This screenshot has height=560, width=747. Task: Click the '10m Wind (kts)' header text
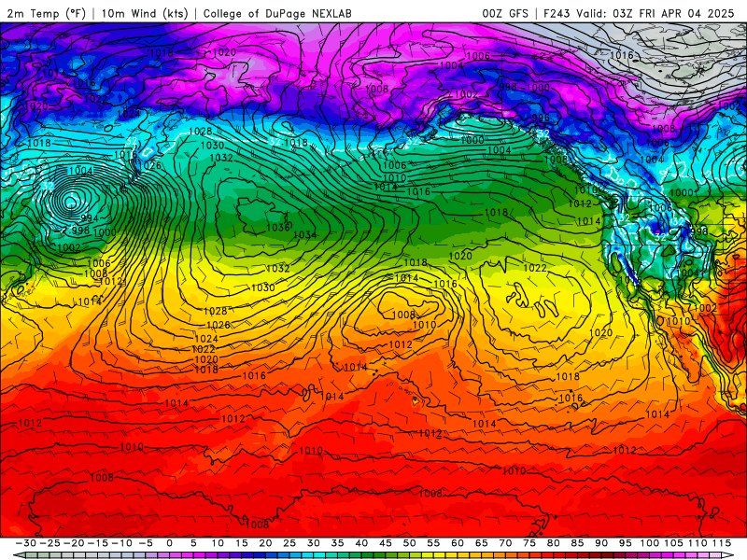click(x=145, y=13)
